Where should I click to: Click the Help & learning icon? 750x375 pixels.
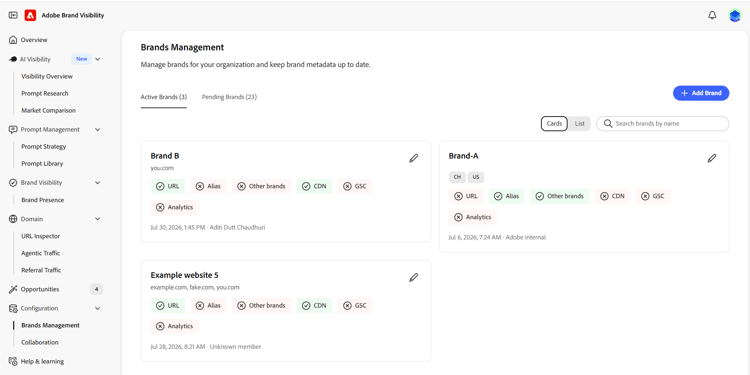click(13, 362)
